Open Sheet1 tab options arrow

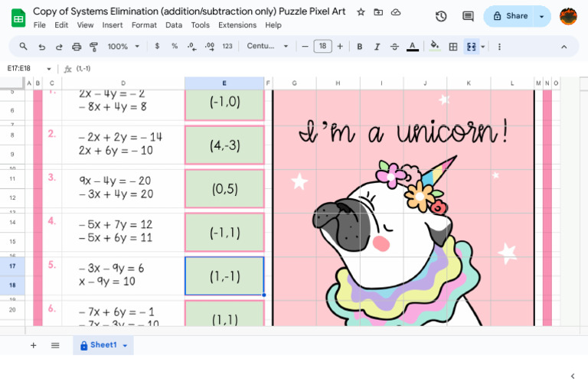(x=126, y=346)
